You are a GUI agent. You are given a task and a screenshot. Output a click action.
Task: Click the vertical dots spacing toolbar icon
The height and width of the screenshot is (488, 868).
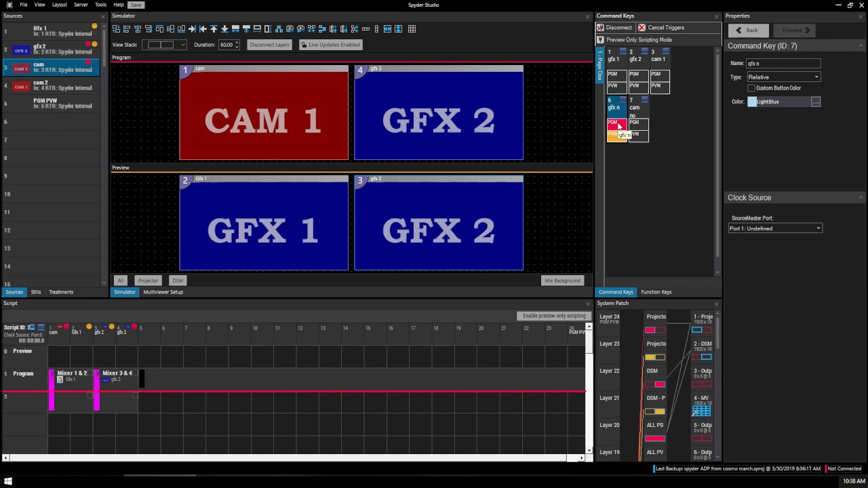pyautogui.click(x=376, y=29)
